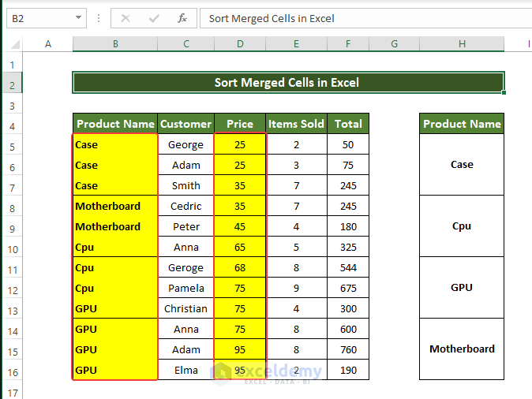Select the total cell '50'
The height and width of the screenshot is (399, 532).
[x=348, y=145]
